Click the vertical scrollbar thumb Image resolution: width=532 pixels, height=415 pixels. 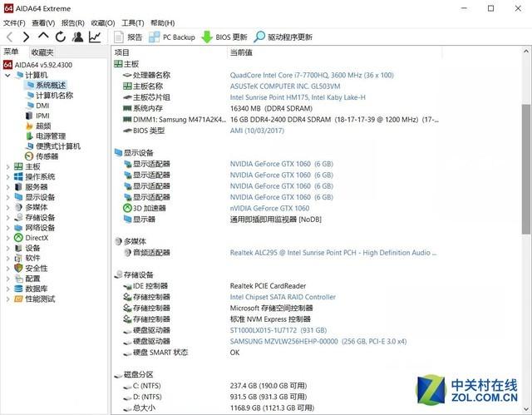(x=526, y=169)
